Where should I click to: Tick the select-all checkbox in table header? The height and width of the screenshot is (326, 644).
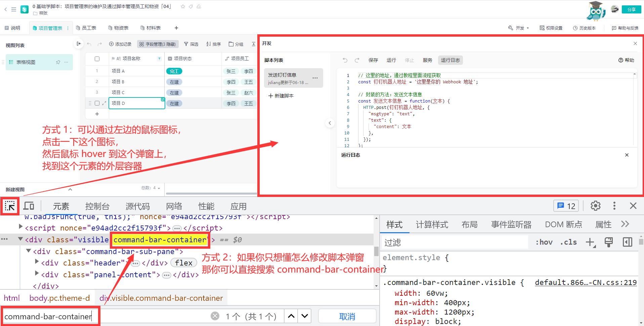(97, 59)
